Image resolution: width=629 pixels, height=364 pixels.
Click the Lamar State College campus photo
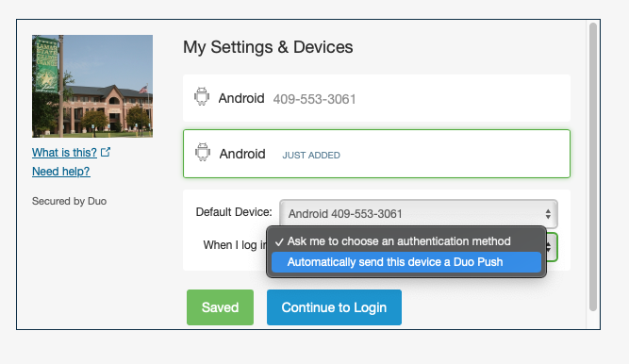click(x=92, y=86)
